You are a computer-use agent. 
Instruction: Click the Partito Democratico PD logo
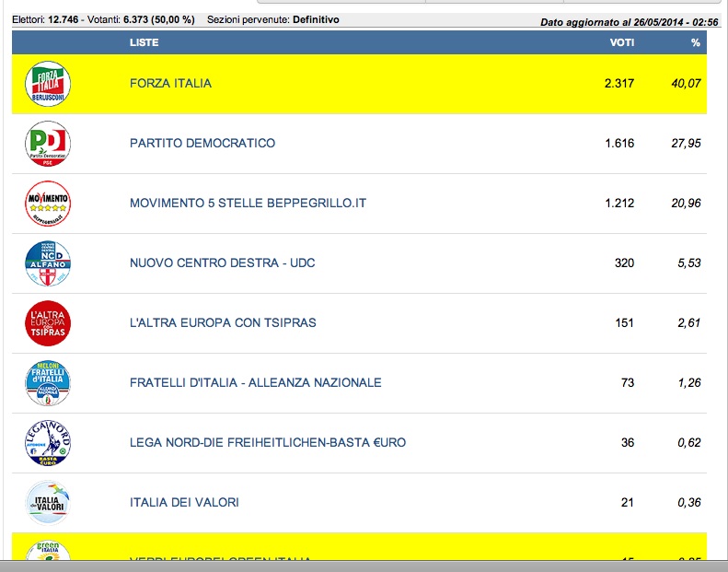(48, 144)
